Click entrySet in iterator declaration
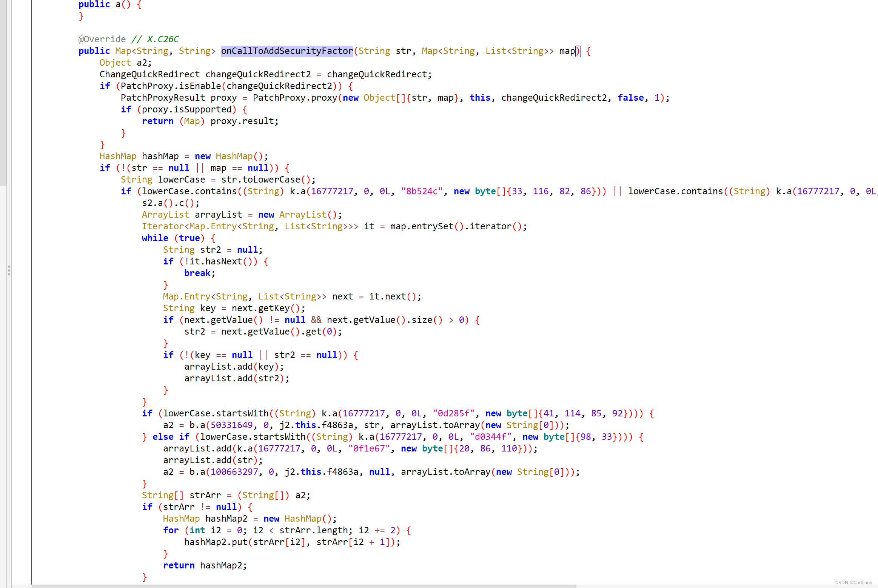 pos(432,226)
